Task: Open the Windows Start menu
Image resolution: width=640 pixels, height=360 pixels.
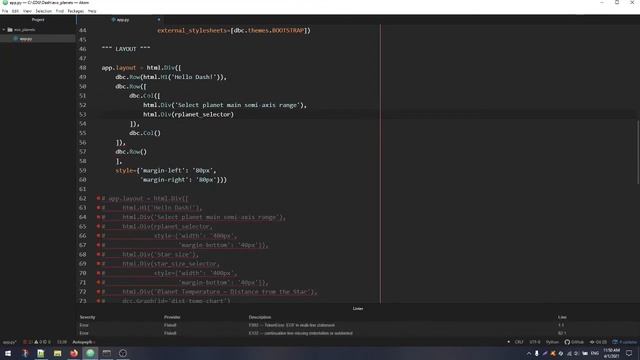Action: coord(8,353)
